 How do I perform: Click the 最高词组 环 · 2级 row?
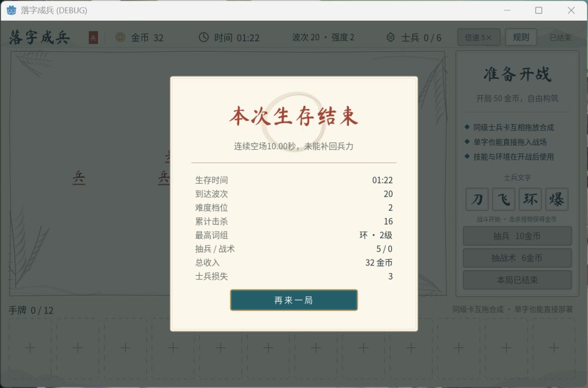[x=293, y=235]
